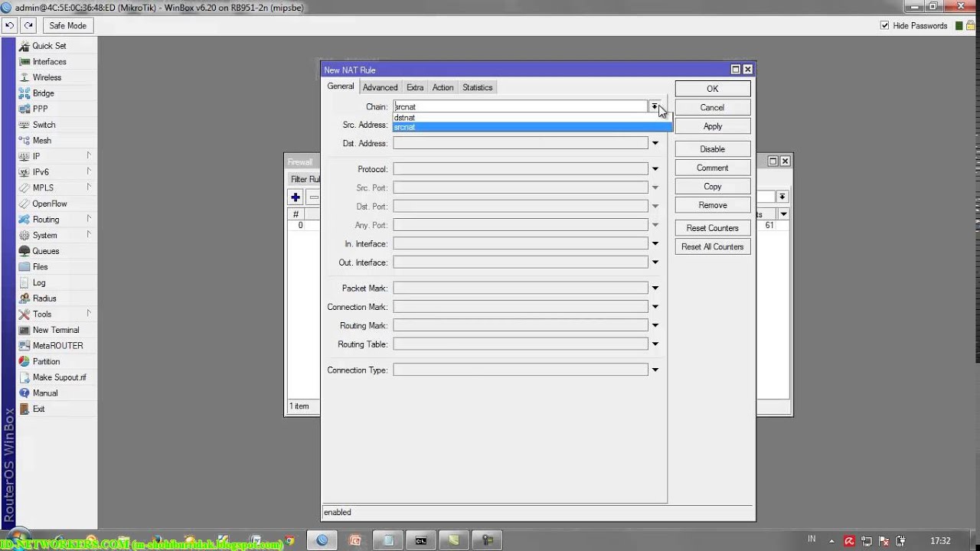
Task: Expand the IPv6 submenu
Action: point(89,171)
